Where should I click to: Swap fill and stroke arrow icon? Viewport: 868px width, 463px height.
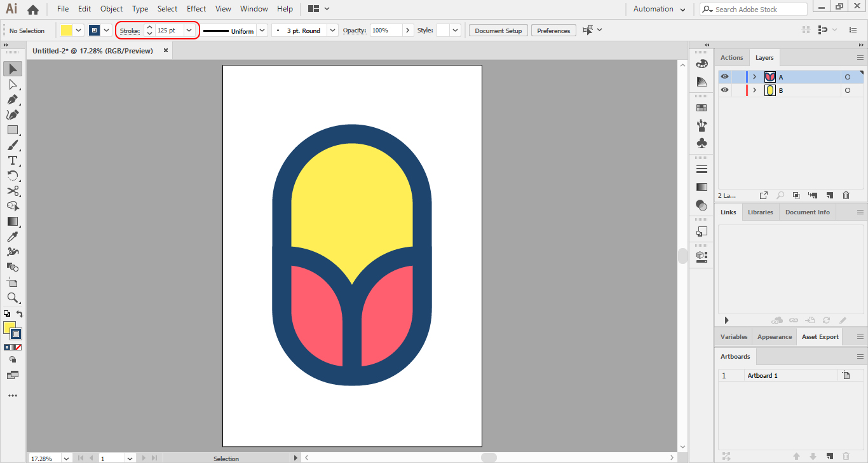tap(20, 314)
